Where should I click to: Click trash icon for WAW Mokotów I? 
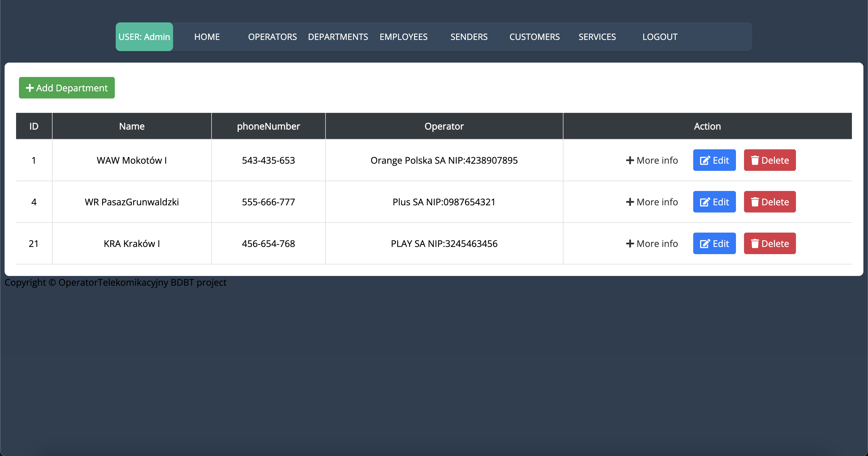(x=755, y=161)
